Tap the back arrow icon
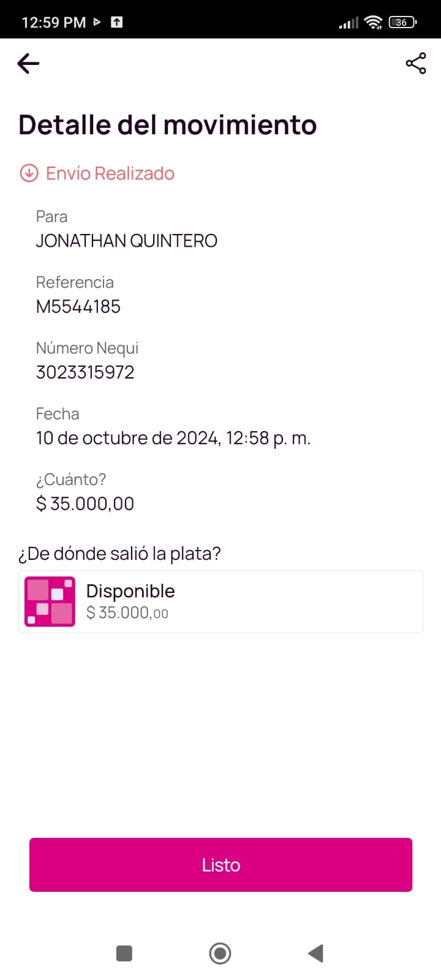The width and height of the screenshot is (441, 980). pyautogui.click(x=29, y=63)
